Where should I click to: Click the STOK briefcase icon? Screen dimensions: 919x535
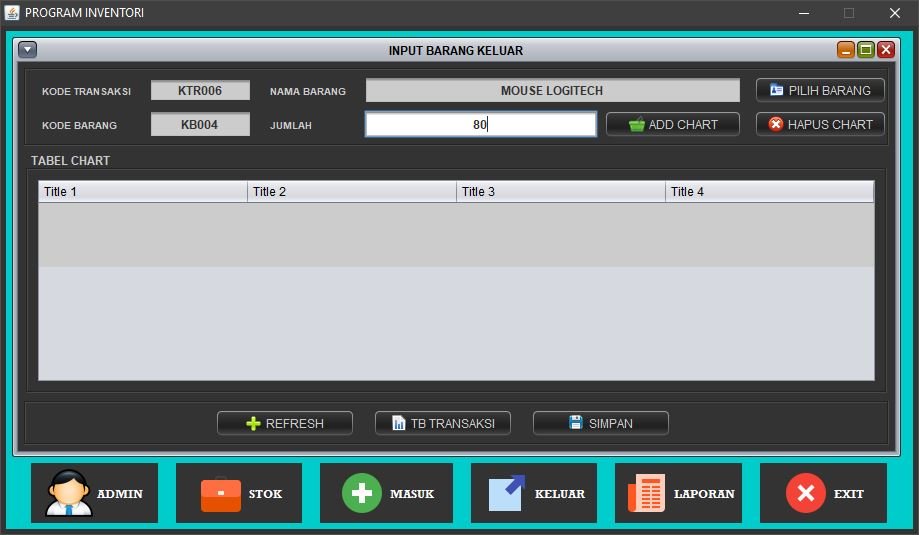point(221,494)
